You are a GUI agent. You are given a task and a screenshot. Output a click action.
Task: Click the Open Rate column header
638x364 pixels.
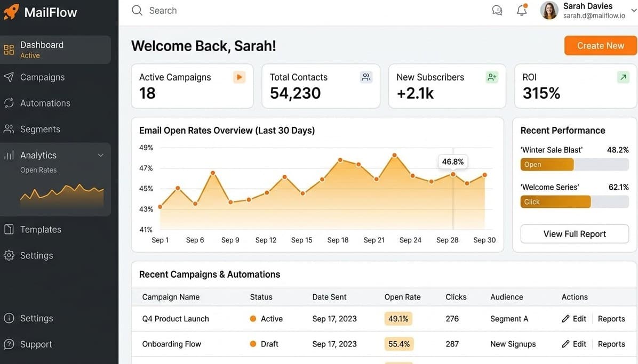402,297
